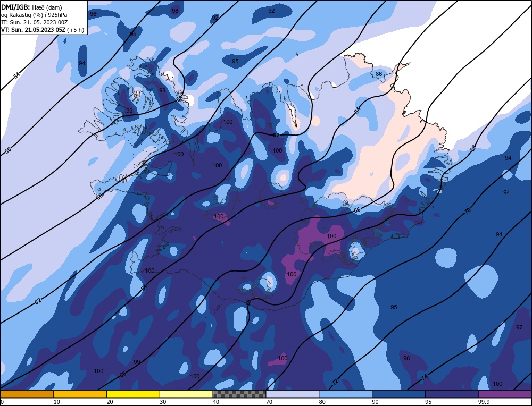Screen dimensions: 532x406
Task: Click the '99.9' legend tick label
Action: click(484, 402)
